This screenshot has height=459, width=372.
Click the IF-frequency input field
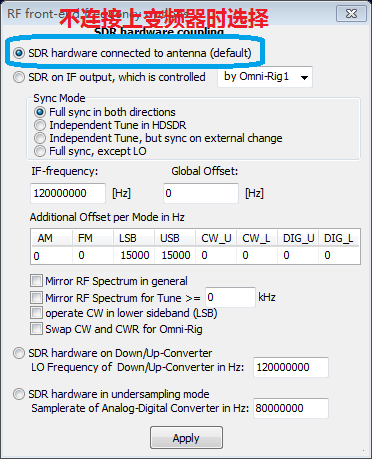click(68, 193)
